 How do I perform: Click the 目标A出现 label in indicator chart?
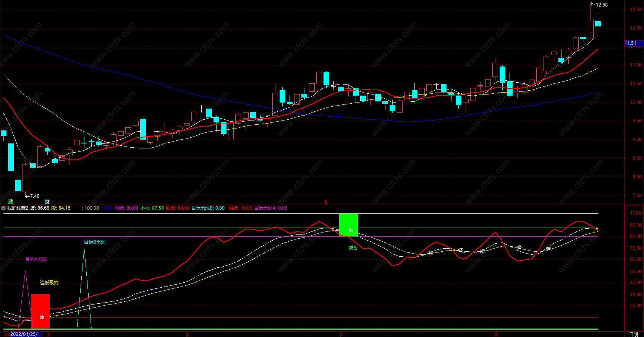coord(36,259)
